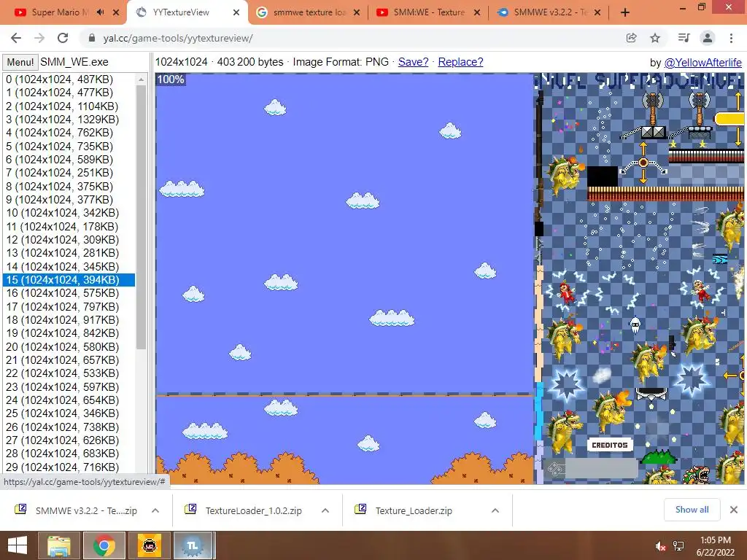Expand options for Texture_Loader.zip download
This screenshot has height=560, width=747.
(x=495, y=510)
